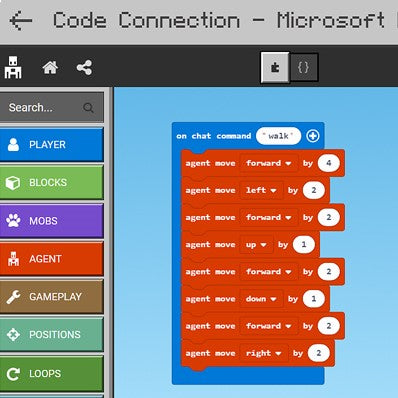Click 'agent move' text in the right block
398x398 pixels.
coord(210,353)
